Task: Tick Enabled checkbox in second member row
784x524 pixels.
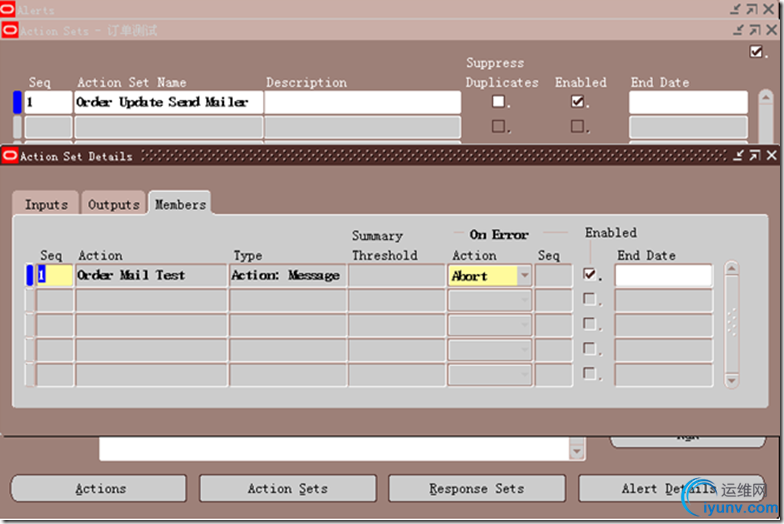Action: point(590,299)
